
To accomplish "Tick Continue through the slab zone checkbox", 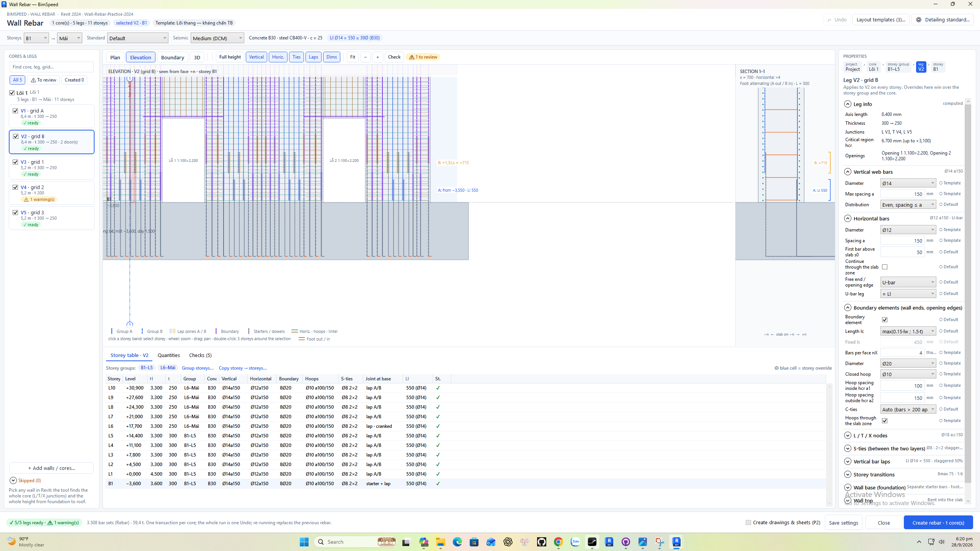I will (885, 267).
